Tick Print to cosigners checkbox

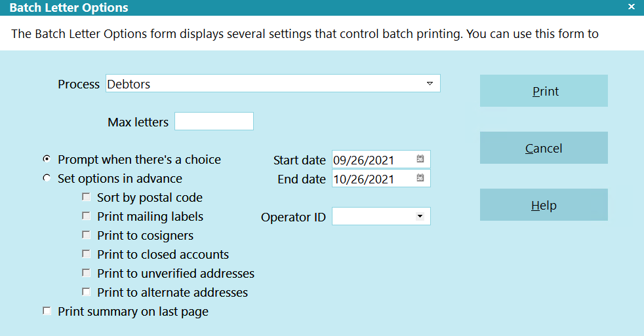86,234
